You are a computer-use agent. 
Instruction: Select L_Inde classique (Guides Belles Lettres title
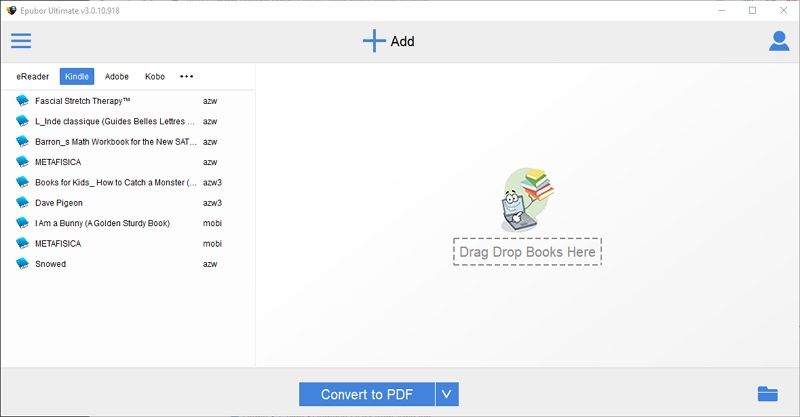click(x=115, y=121)
